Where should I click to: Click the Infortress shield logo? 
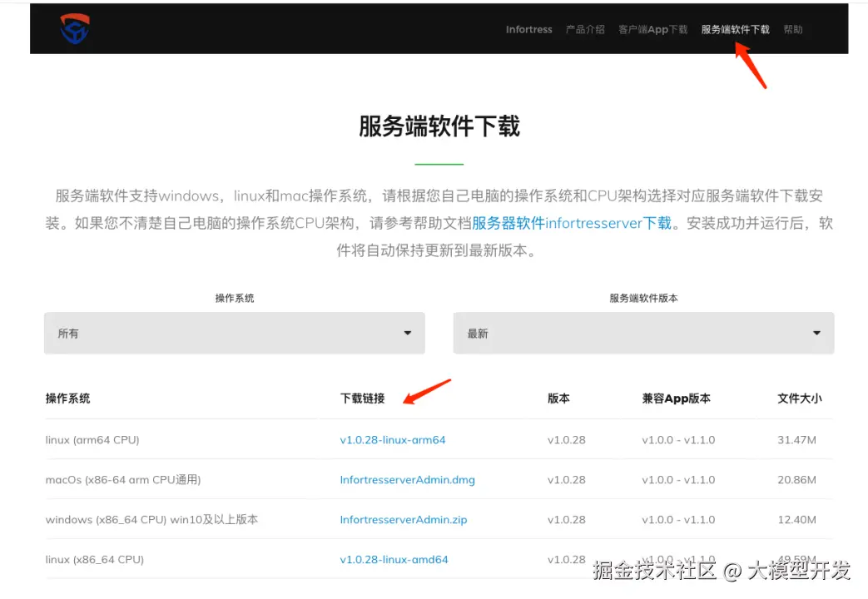tap(75, 29)
